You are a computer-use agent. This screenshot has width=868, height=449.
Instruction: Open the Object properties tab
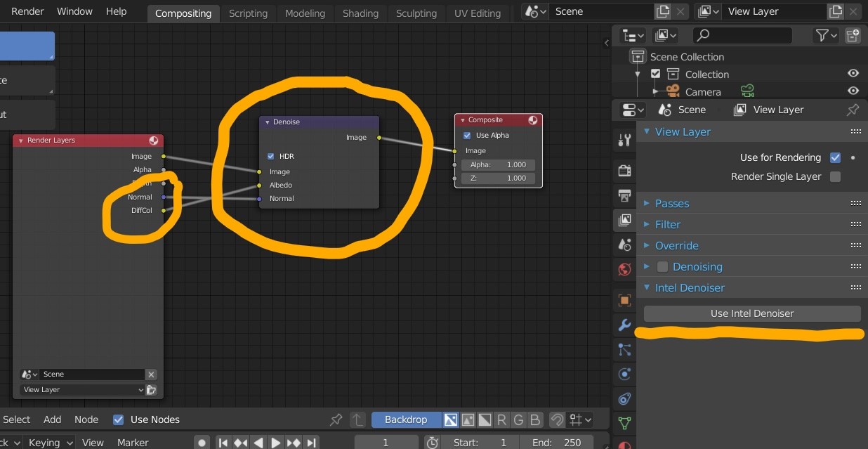(624, 301)
